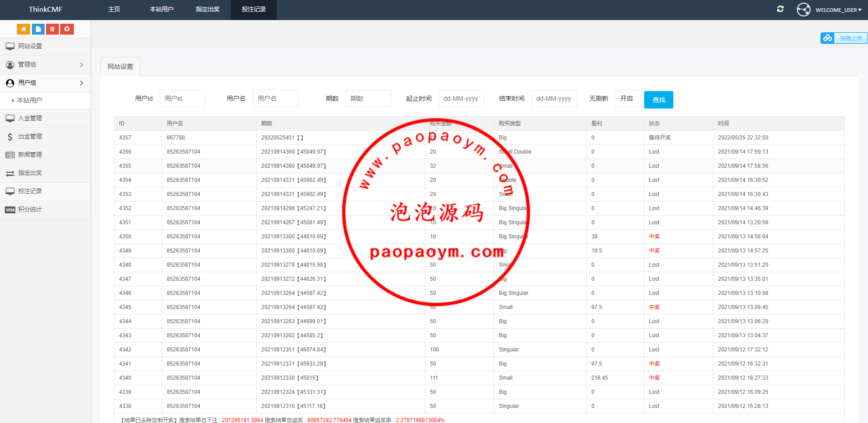
Task: Click the ThinkCMF brand link
Action: click(x=46, y=10)
